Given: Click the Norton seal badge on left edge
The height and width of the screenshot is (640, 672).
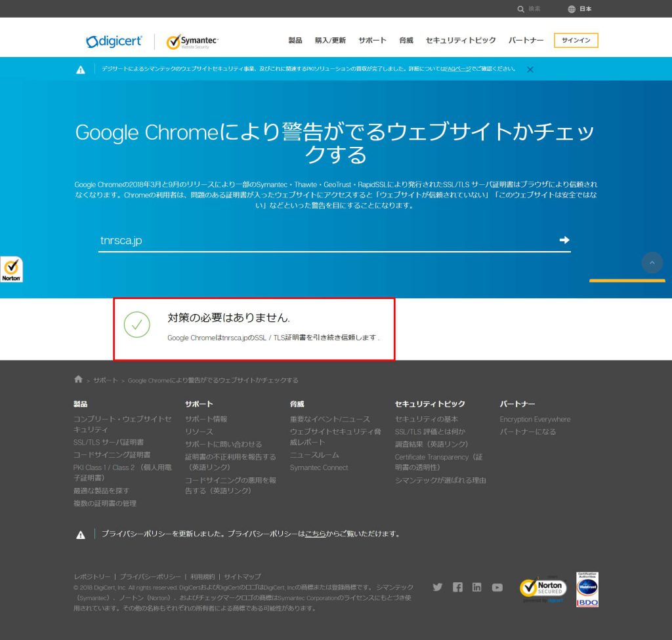Looking at the screenshot, I should 12,270.
